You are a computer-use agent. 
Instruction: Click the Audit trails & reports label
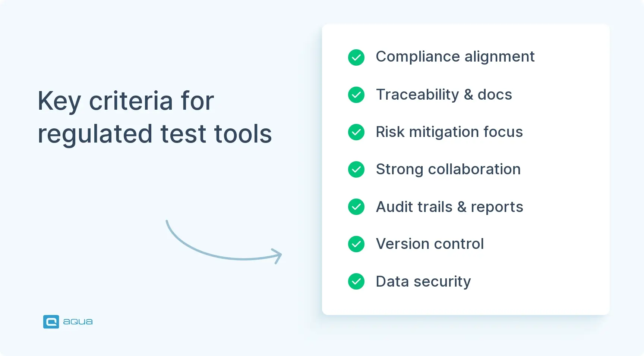pos(449,207)
